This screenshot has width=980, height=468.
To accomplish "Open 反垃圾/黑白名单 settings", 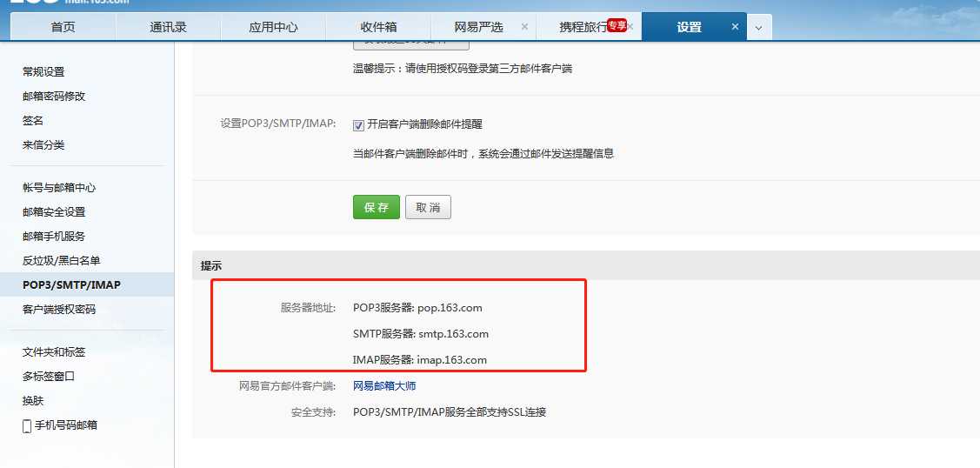I will point(61,261).
